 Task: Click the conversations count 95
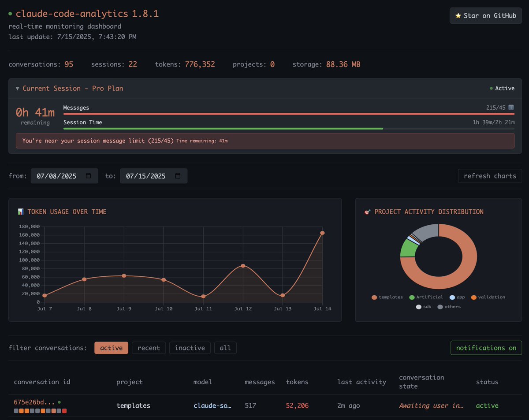69,64
